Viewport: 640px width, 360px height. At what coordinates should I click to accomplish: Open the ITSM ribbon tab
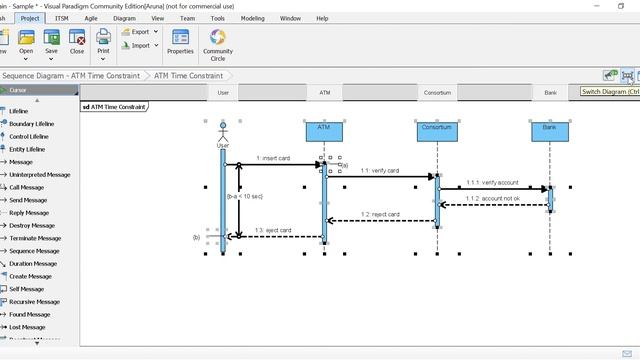pos(62,18)
